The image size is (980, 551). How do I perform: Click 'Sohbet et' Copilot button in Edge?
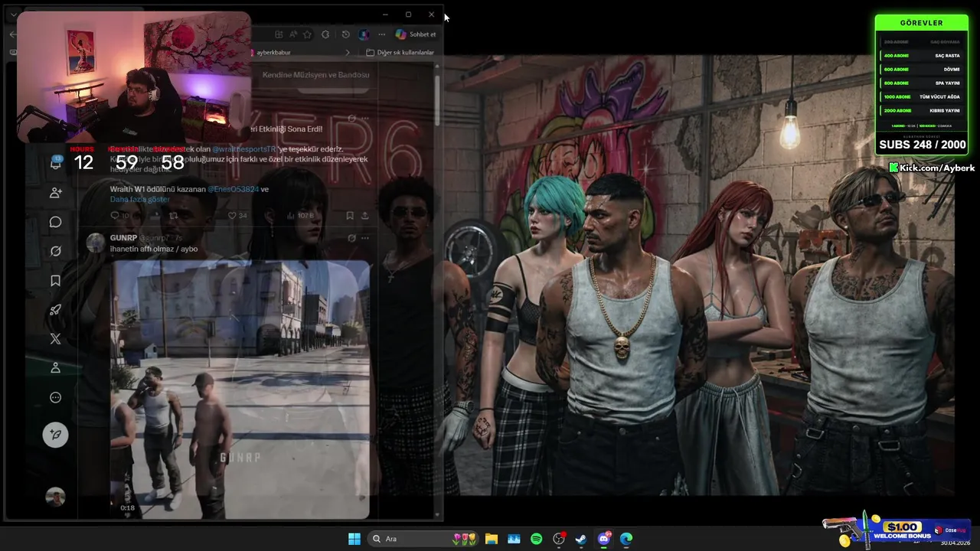point(416,34)
